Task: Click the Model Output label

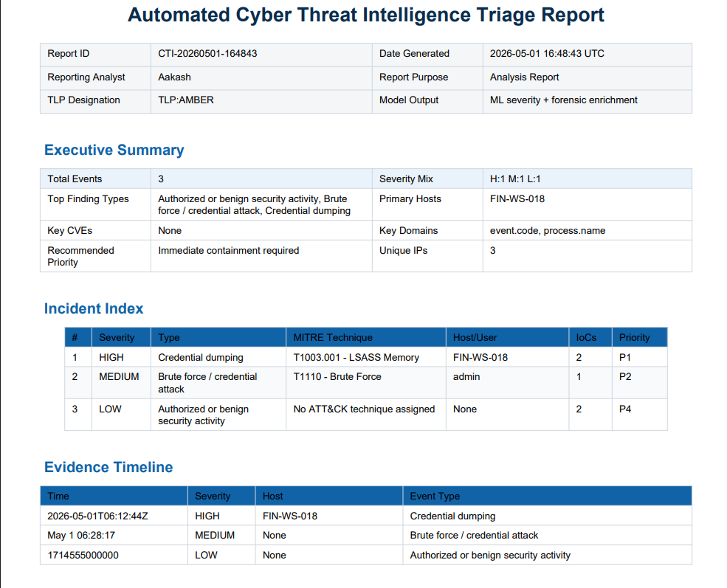Action: (x=408, y=100)
